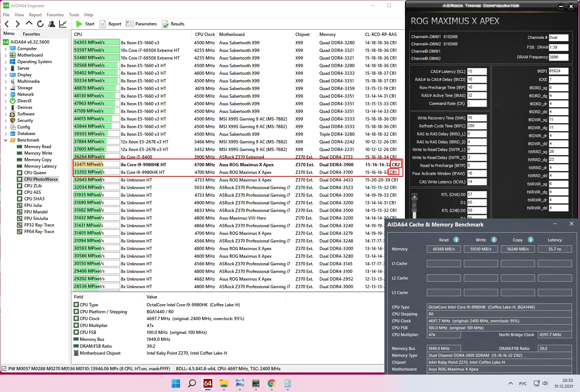Go back with the left arrow toolbar icon
The width and height of the screenshot is (580, 392).
tap(7, 24)
